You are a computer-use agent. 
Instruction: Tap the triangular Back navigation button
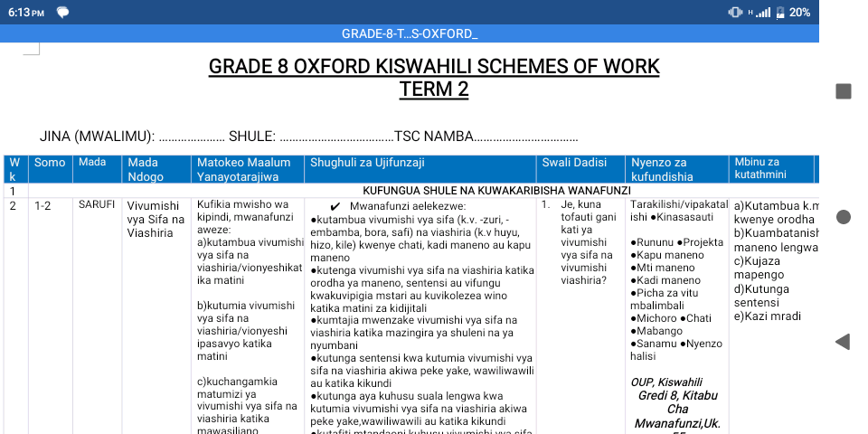pyautogui.click(x=843, y=341)
